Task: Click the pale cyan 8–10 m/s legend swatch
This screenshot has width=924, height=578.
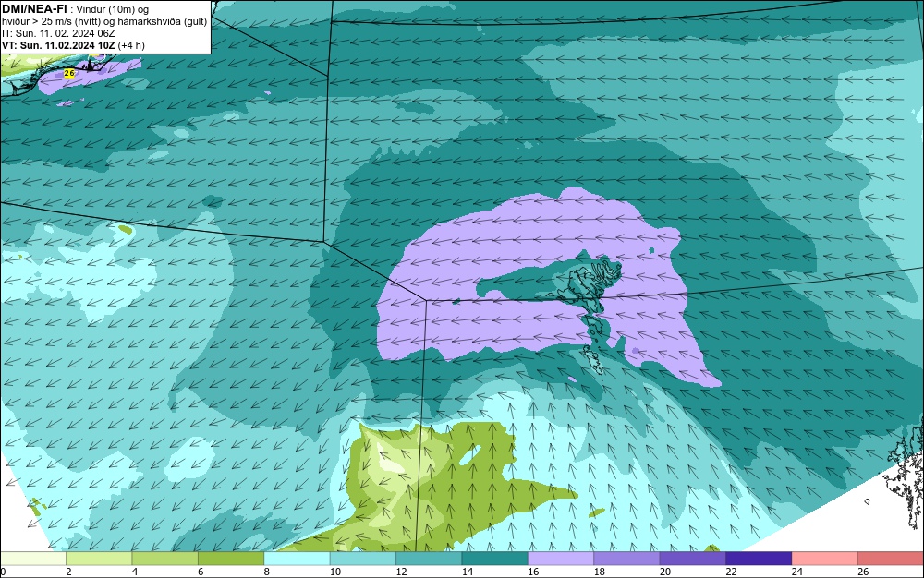Action: point(297,559)
